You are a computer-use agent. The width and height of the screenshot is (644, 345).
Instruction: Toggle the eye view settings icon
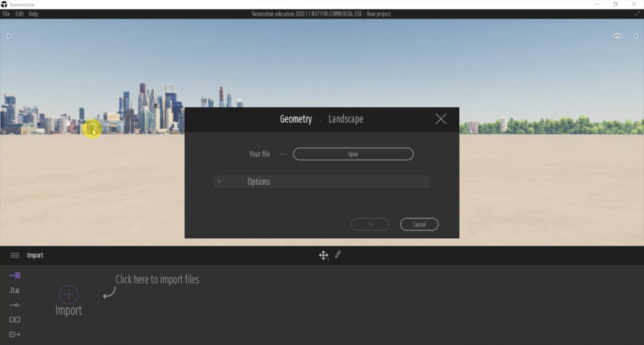[617, 36]
